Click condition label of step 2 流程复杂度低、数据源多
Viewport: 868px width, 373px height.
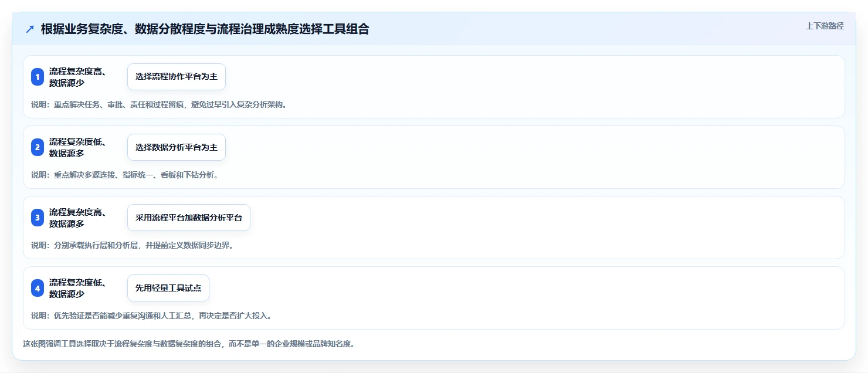(78, 147)
